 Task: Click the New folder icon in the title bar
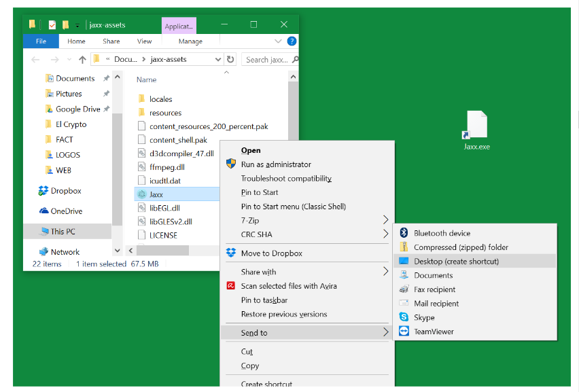[65, 24]
